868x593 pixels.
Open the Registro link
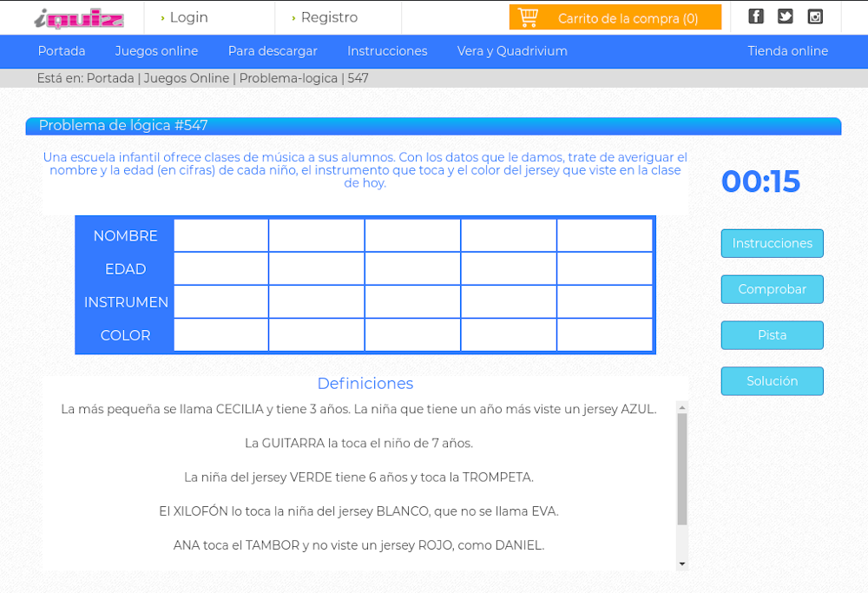pos(329,17)
